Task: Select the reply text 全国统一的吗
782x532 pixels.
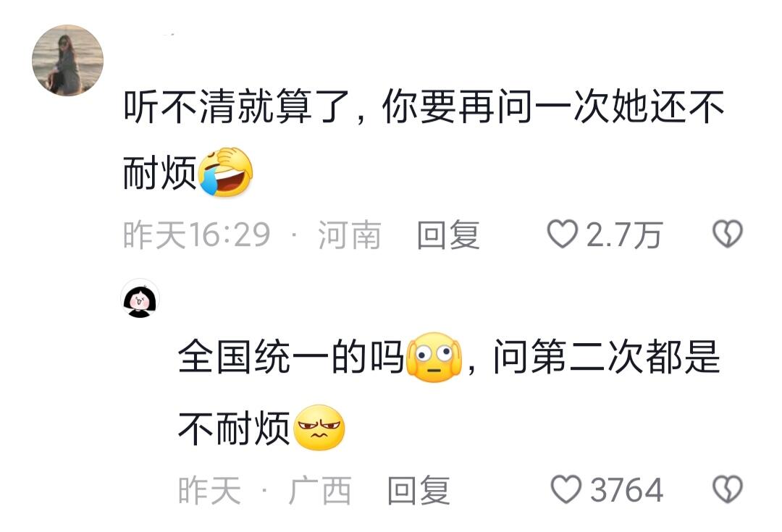Action: 291,357
